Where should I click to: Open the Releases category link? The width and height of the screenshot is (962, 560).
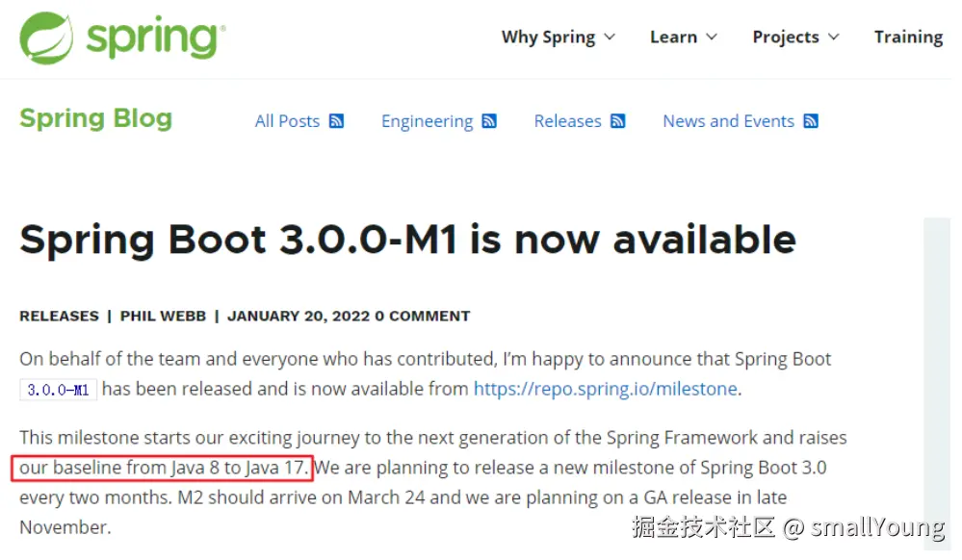[567, 121]
